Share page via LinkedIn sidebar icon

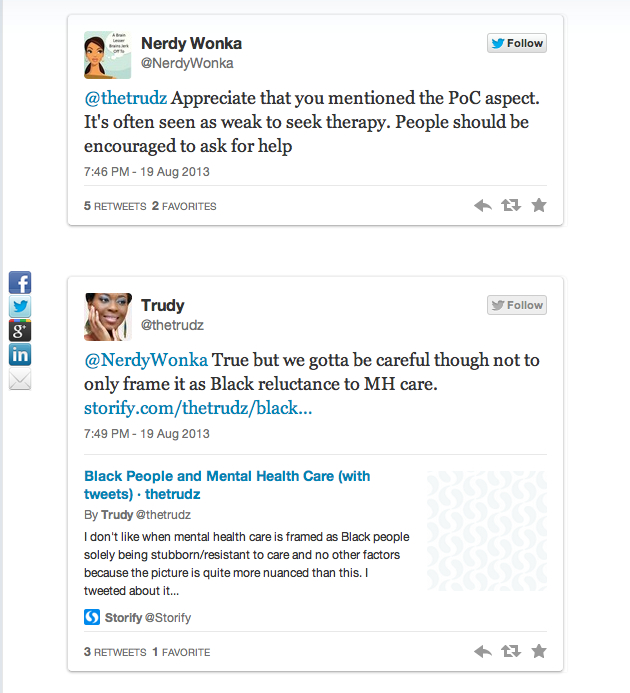tap(20, 355)
